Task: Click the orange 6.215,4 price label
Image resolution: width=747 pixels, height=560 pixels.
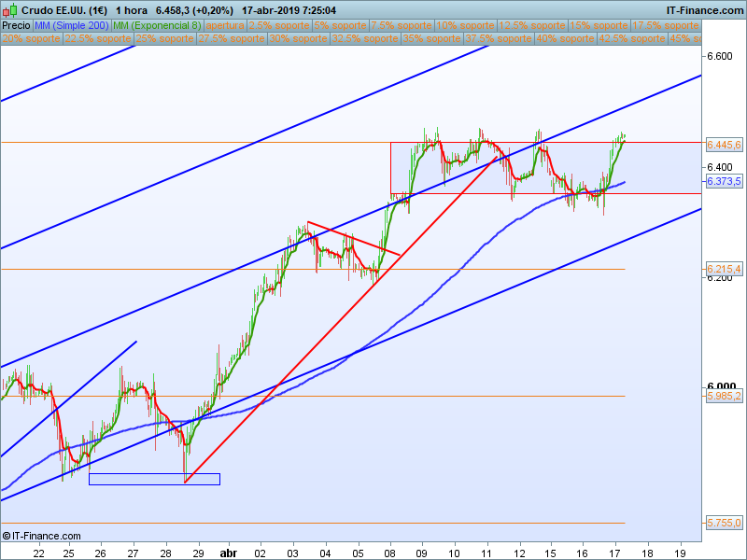Action: pos(725,269)
